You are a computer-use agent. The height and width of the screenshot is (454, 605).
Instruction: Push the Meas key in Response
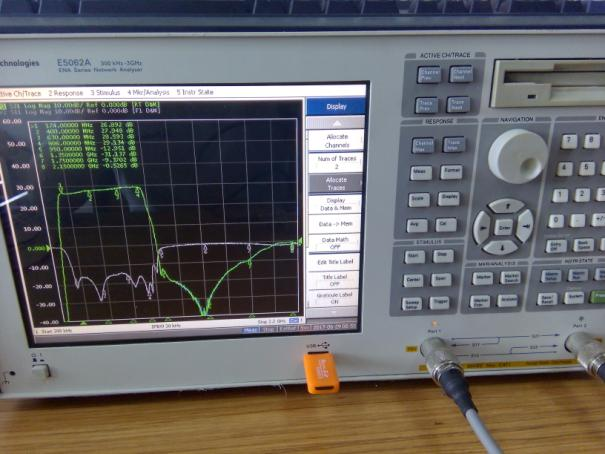[x=421, y=172]
